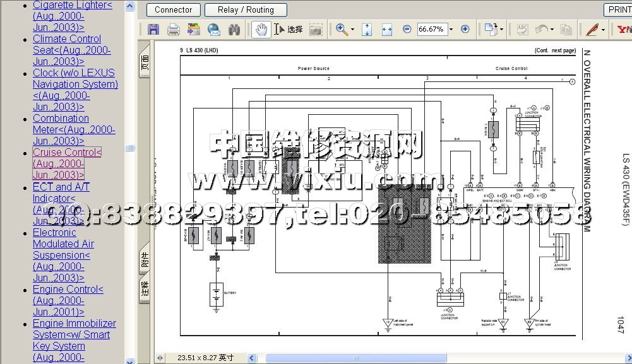Screen dimensions: 632x364
Task: Open the Combination Meter link
Action: [74, 130]
